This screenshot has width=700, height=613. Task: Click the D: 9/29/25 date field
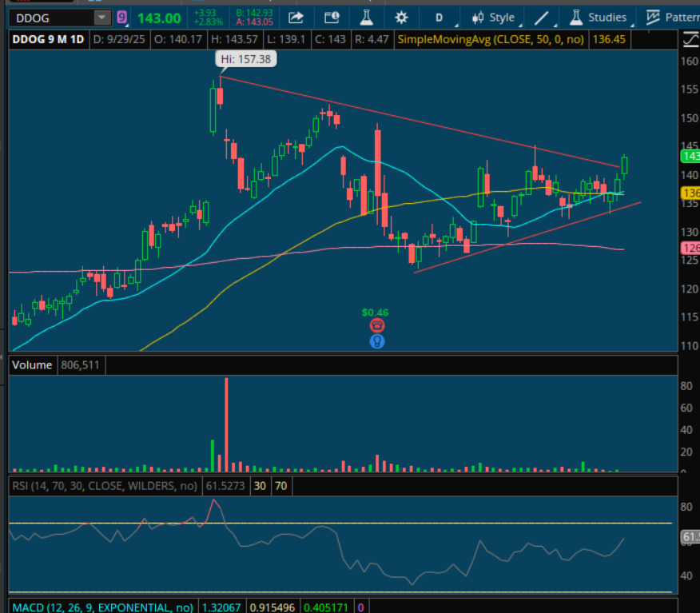tap(119, 39)
